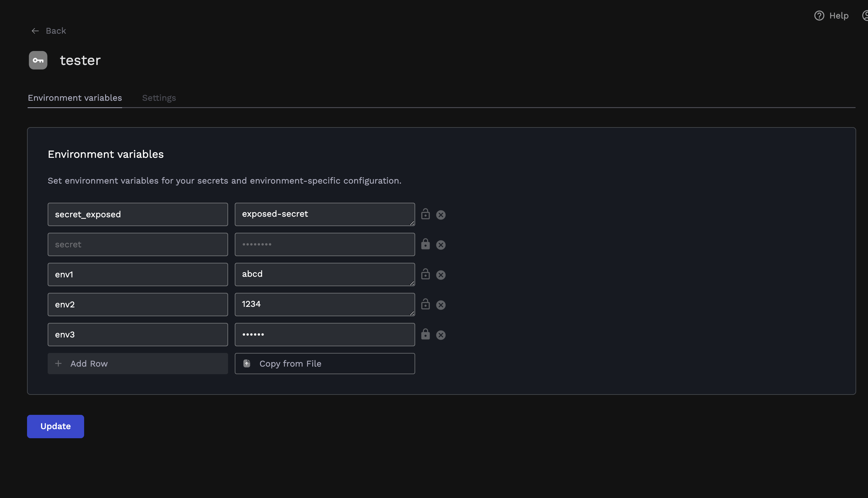Click the back arrow icon

35,31
